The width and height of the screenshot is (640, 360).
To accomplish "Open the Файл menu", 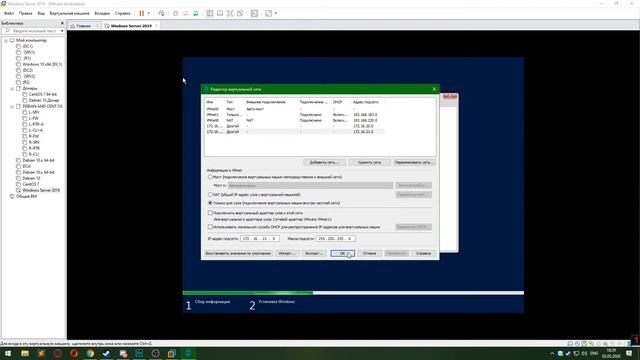I will [9, 13].
